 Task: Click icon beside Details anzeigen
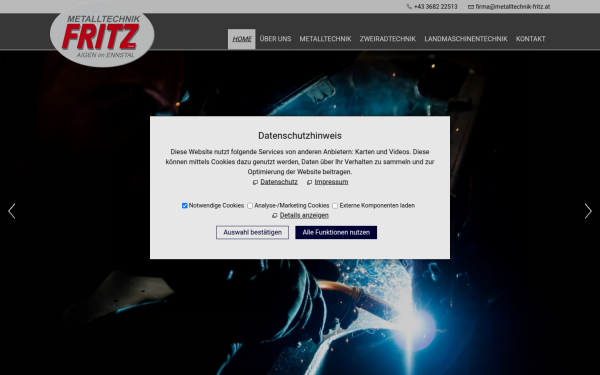[274, 216]
